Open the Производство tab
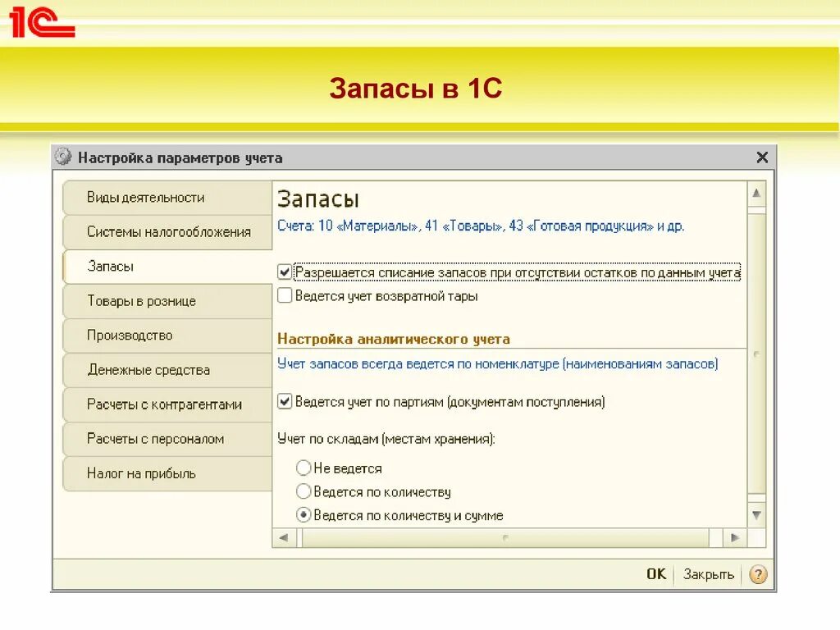The height and width of the screenshot is (630, 840). click(x=167, y=336)
